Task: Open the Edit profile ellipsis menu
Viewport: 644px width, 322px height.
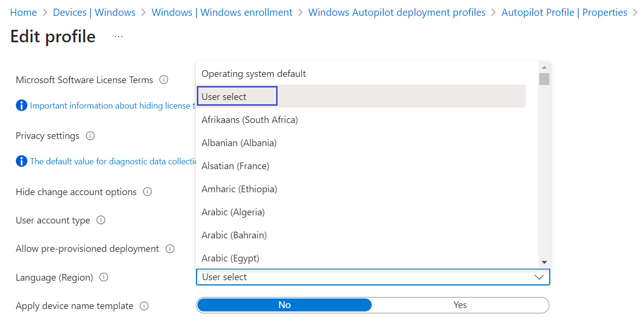Action: (118, 36)
